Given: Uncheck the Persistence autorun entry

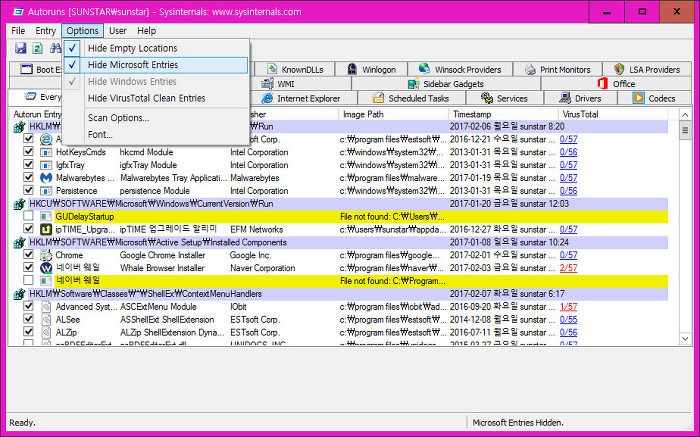Looking at the screenshot, I should click(x=29, y=190).
